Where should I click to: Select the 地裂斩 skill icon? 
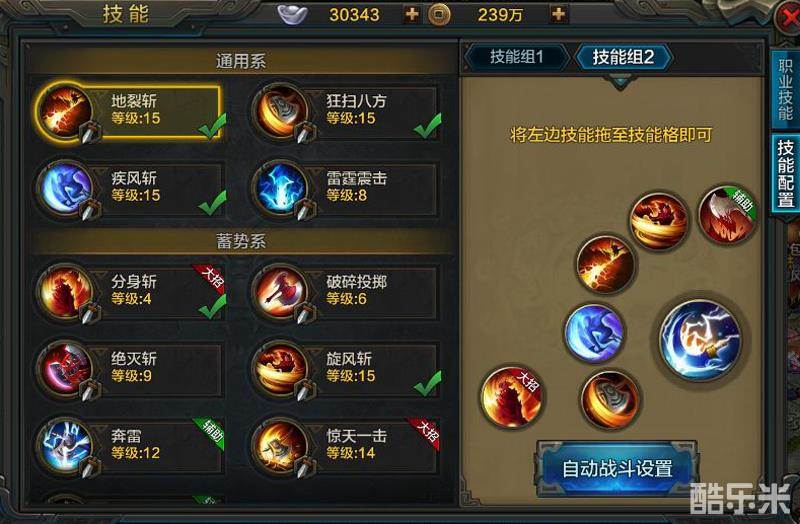(x=65, y=112)
